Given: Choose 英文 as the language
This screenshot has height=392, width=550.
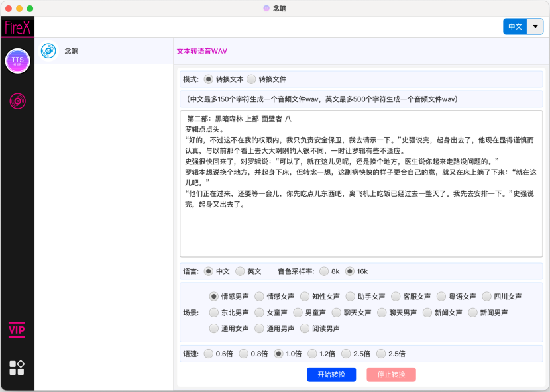Looking at the screenshot, I should (240, 271).
